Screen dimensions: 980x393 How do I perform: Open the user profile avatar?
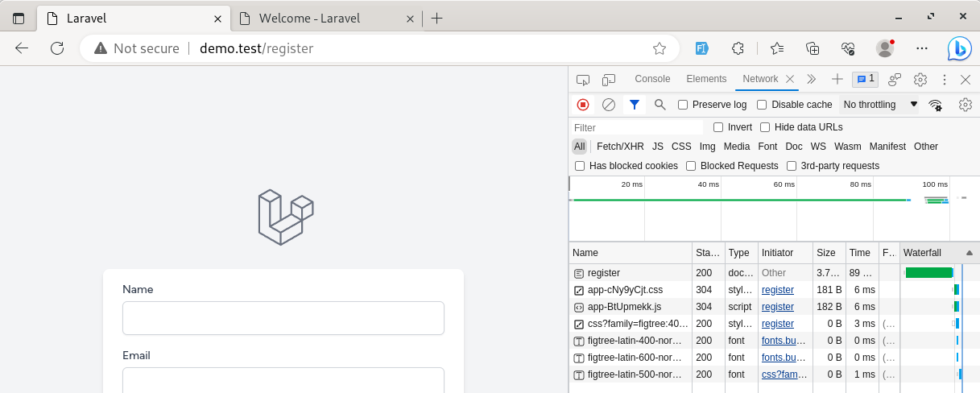[x=885, y=48]
